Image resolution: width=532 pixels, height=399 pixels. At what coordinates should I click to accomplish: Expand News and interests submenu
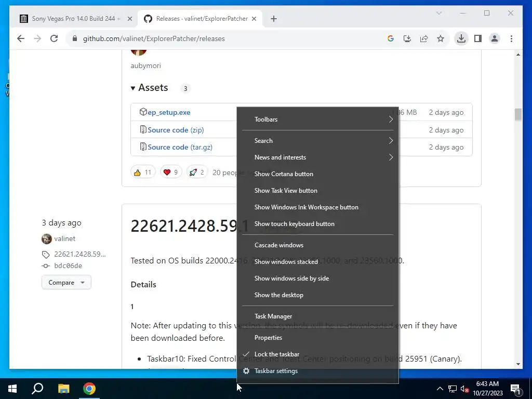point(317,157)
